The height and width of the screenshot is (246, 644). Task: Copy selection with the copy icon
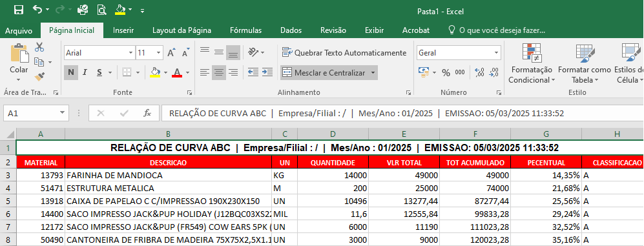click(x=39, y=62)
